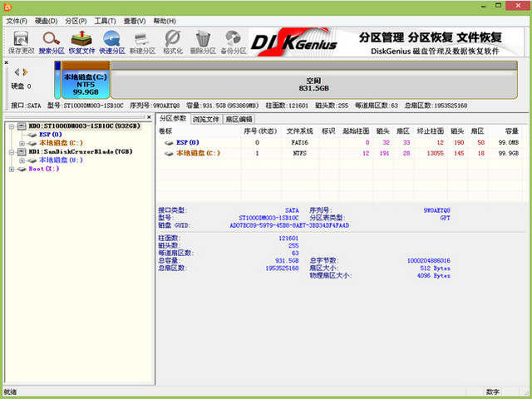Go to the next disk with the right arrow
Screen dimensions: 532x399
pos(25,72)
